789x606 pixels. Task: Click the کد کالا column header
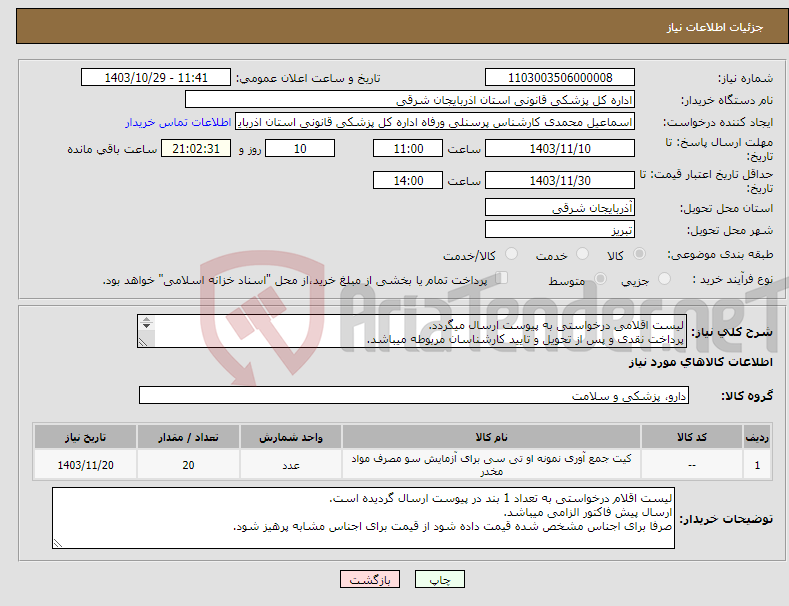(x=692, y=437)
